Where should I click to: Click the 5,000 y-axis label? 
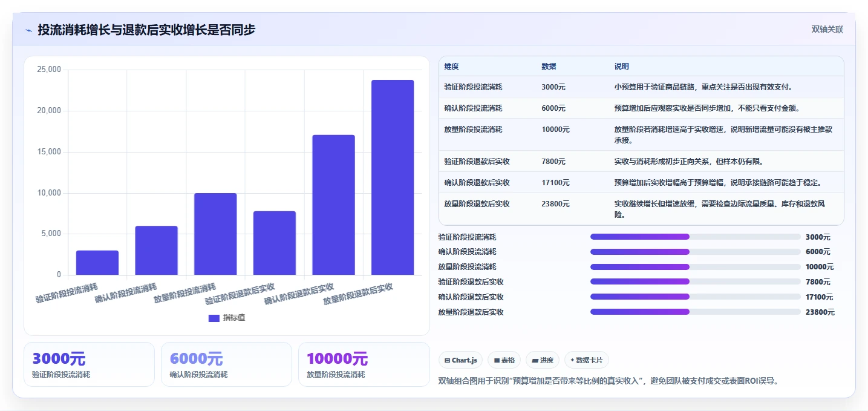click(52, 234)
